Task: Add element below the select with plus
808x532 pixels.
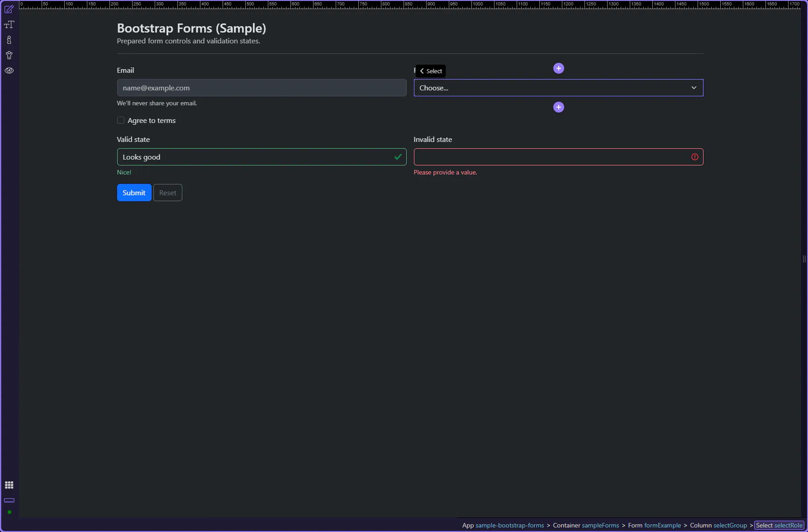Action: tap(558, 107)
